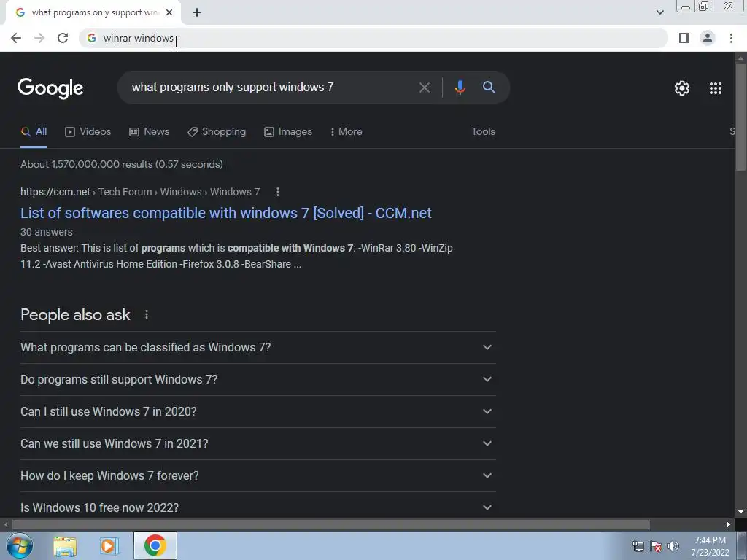This screenshot has height=560, width=747.
Task: Click the vertical scrollbar thumb
Action: coord(740,117)
